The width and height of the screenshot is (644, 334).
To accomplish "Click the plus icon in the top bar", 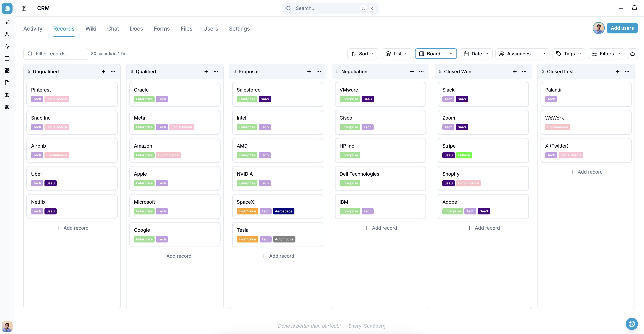I will [621, 8].
